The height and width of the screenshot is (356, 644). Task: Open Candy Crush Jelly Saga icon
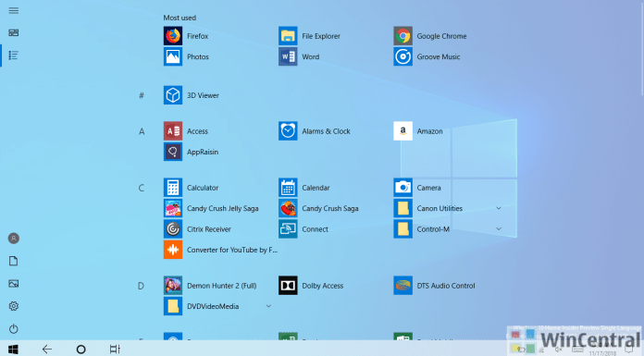coord(173,208)
